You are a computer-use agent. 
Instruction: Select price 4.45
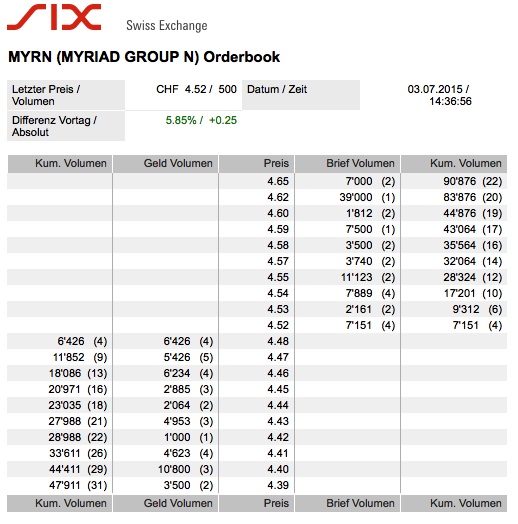(x=278, y=389)
